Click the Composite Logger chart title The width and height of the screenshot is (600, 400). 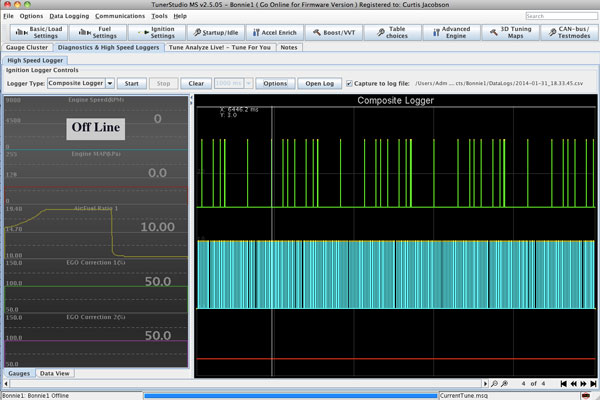tap(395, 101)
